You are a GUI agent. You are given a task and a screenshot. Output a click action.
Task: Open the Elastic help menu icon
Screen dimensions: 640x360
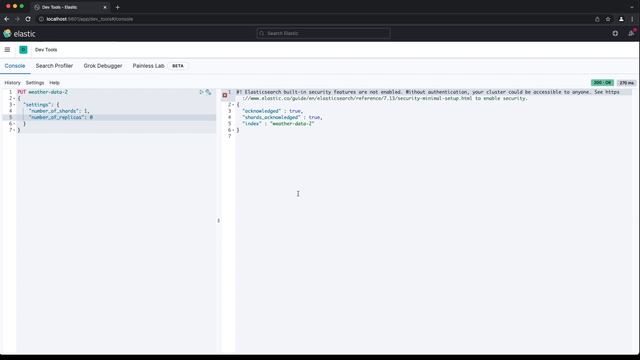[615, 33]
